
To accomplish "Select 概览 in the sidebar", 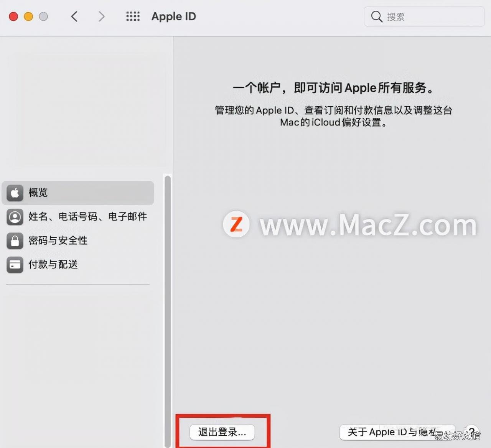I will coord(78,193).
